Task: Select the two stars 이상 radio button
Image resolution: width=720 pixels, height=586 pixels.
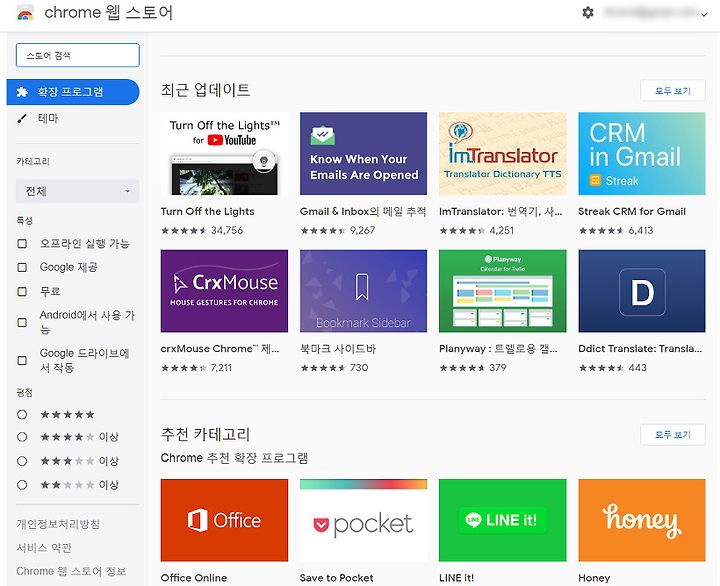Action: [x=22, y=485]
